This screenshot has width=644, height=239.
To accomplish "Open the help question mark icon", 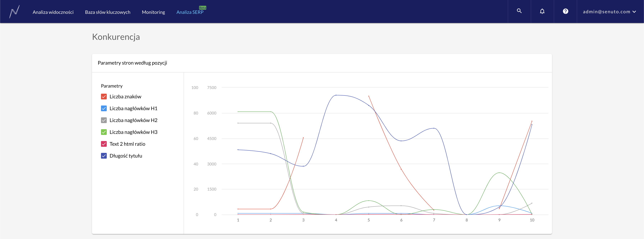I will pos(565,11).
